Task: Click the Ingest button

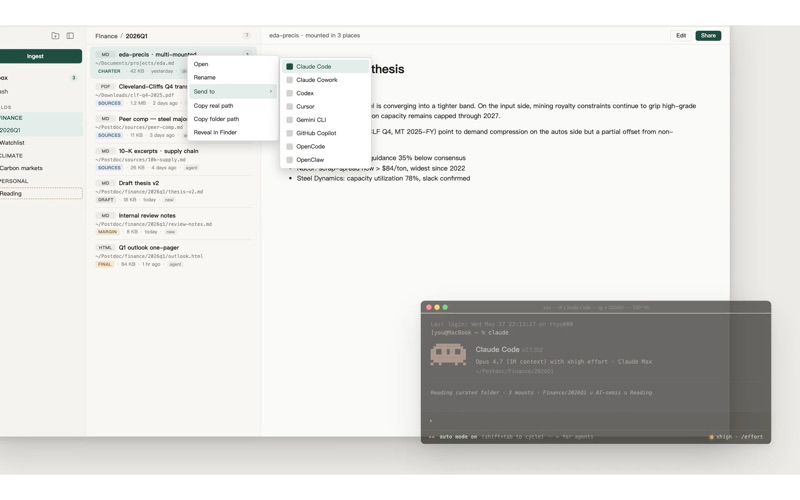Action: (x=40, y=56)
